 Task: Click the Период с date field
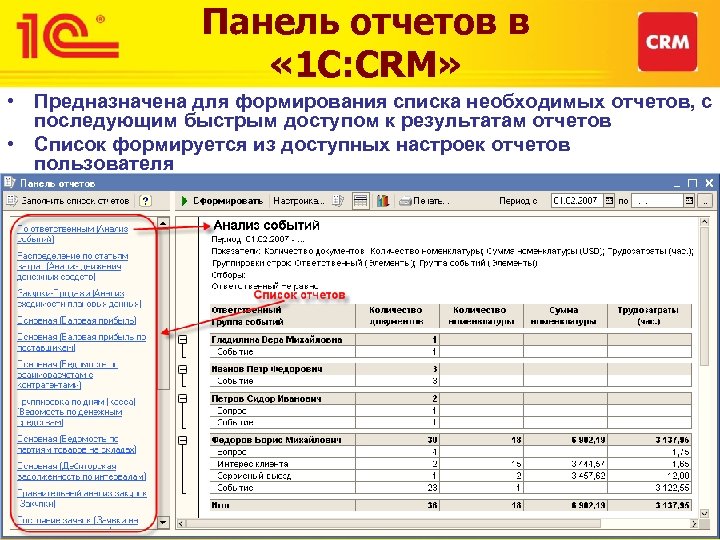point(577,201)
